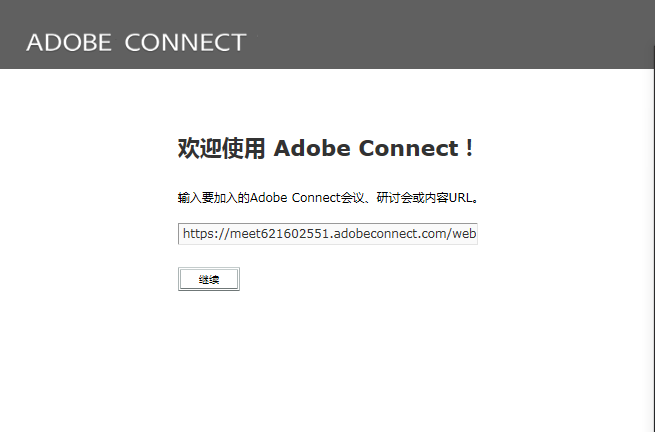Place cursor on https in URL field
Image resolution: width=655 pixels, height=432 pixels.
coord(201,234)
